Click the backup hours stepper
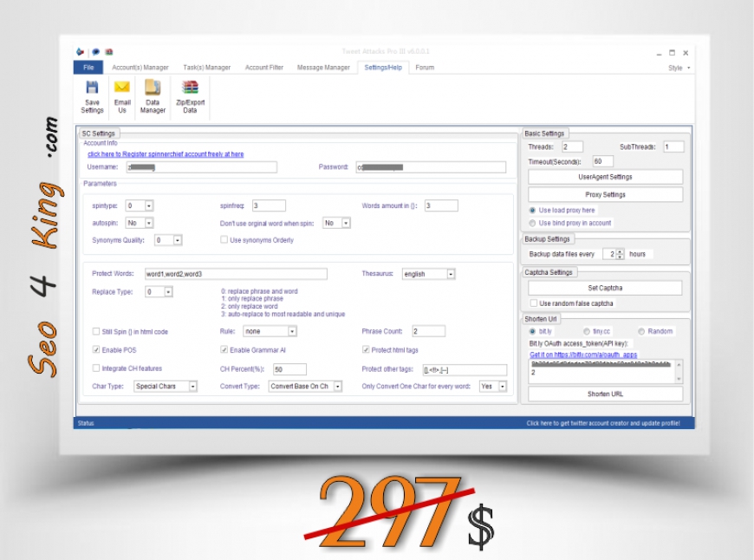Viewport: 754px width, 560px height. point(620,254)
